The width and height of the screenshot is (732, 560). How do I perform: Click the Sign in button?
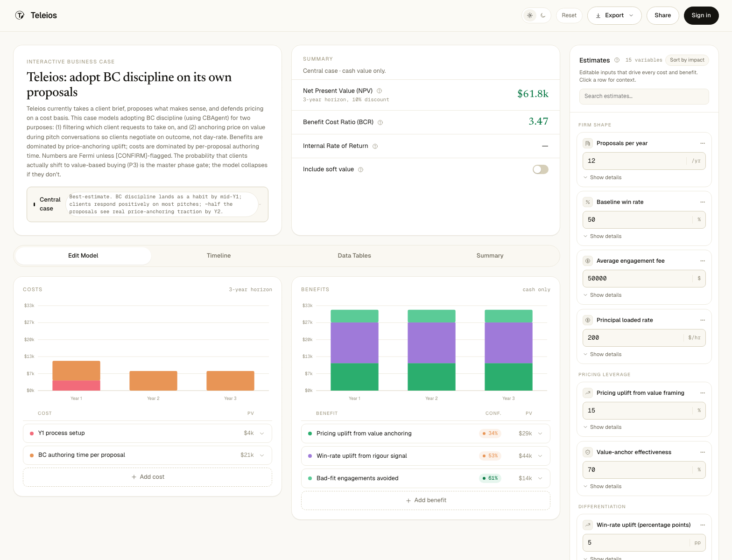701,15
